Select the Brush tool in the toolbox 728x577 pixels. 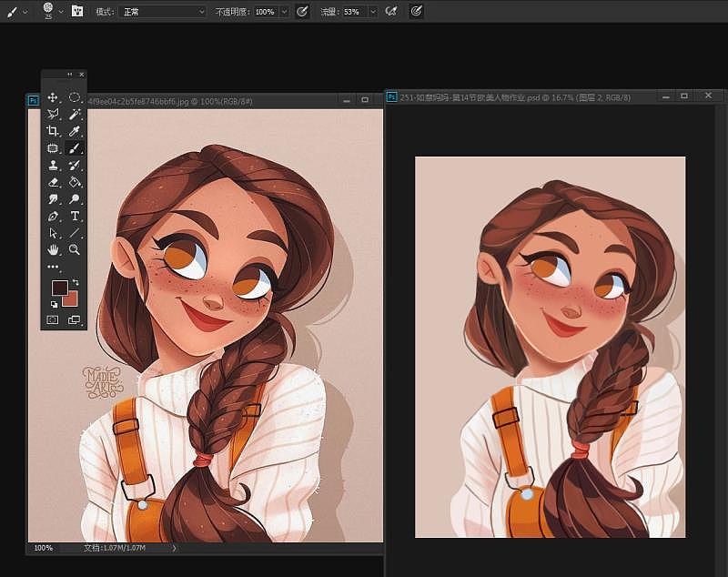coord(75,148)
